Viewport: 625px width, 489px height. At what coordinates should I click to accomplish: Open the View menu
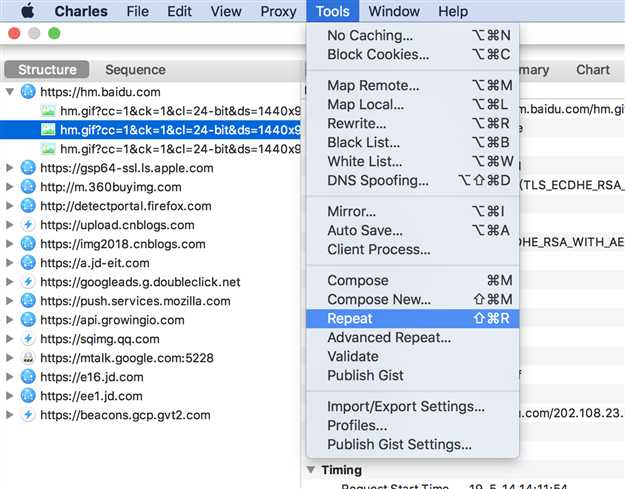click(226, 11)
